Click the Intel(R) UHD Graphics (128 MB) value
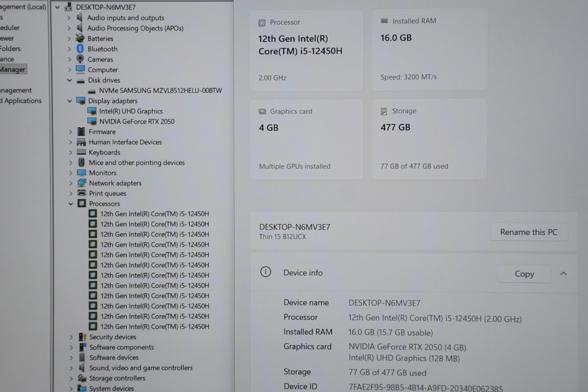 pyautogui.click(x=404, y=358)
